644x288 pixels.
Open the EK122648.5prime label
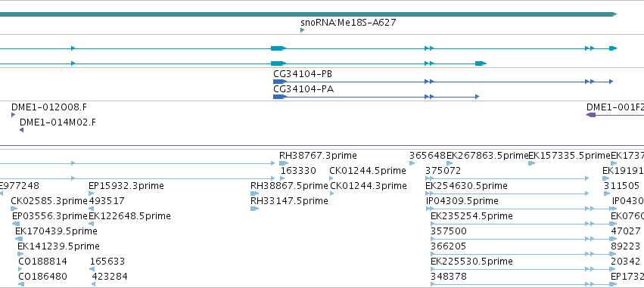[130, 216]
